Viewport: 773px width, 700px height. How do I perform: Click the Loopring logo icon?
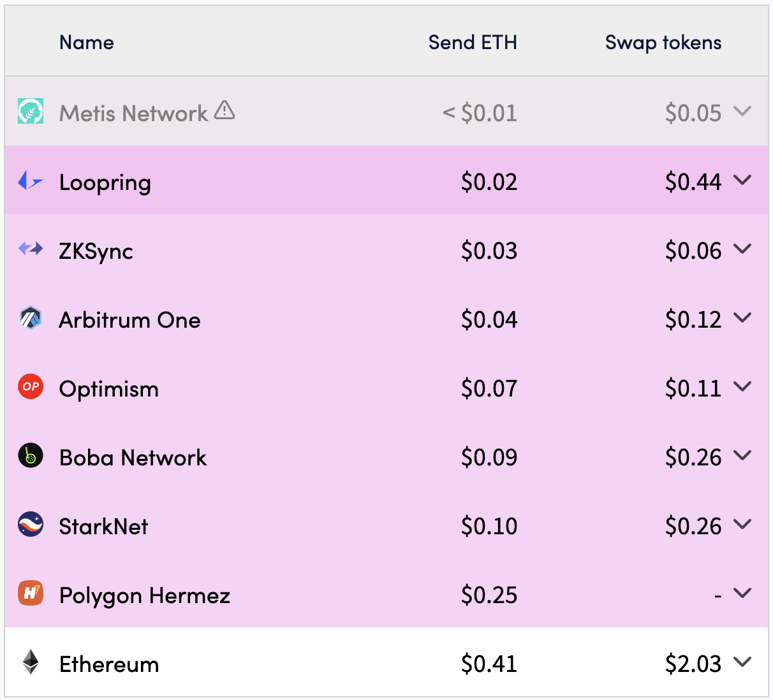pyautogui.click(x=30, y=181)
